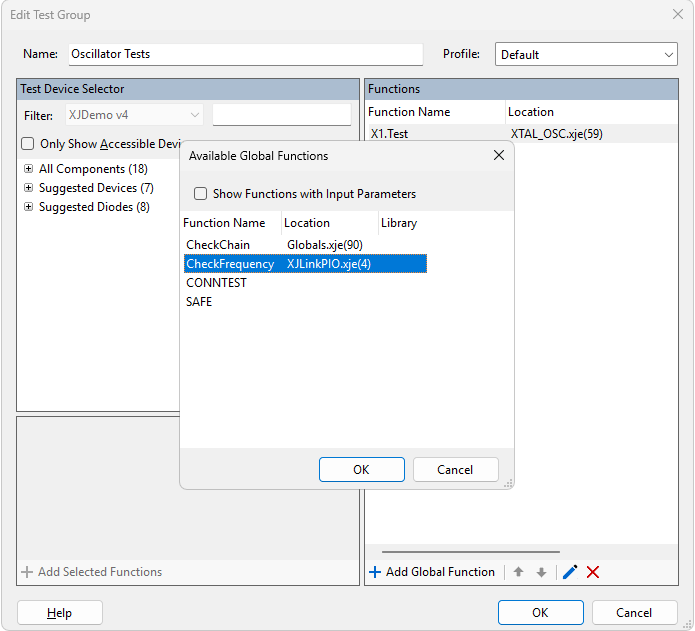
Task: Close the Edit Test Group window
Action: (677, 15)
